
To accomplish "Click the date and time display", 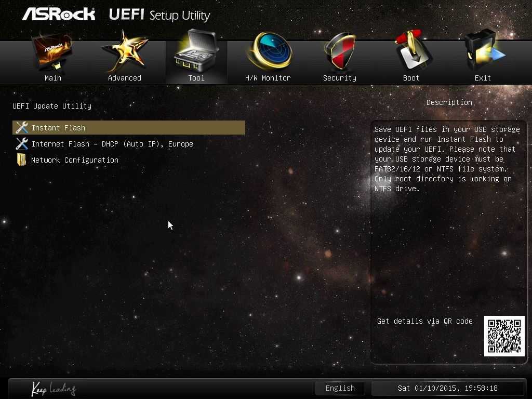I will point(447,388).
